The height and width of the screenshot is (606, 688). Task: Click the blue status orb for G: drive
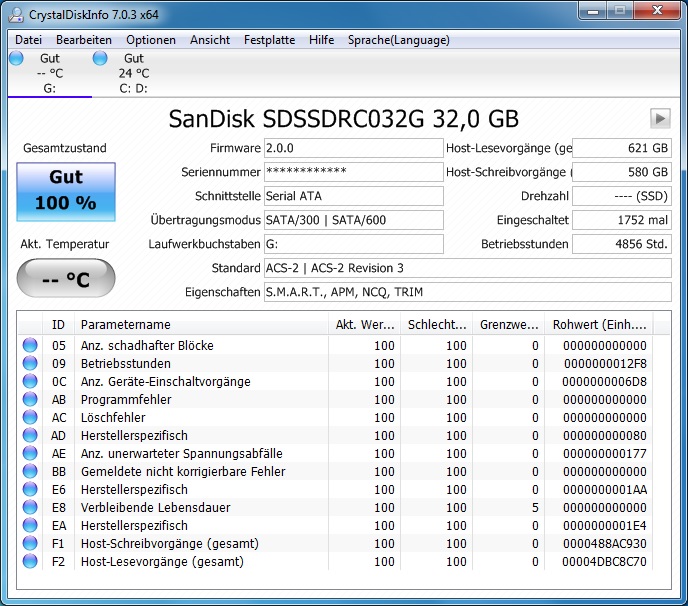point(16,58)
